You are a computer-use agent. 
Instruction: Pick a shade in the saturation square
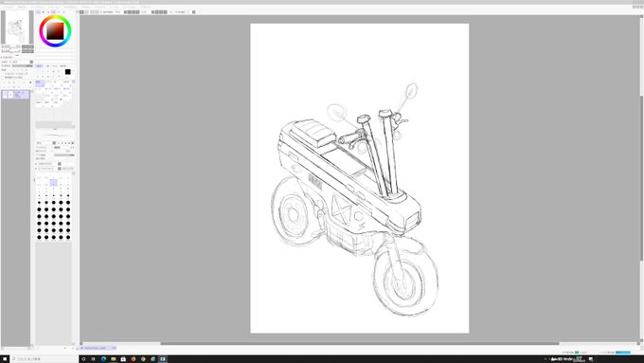(55, 31)
